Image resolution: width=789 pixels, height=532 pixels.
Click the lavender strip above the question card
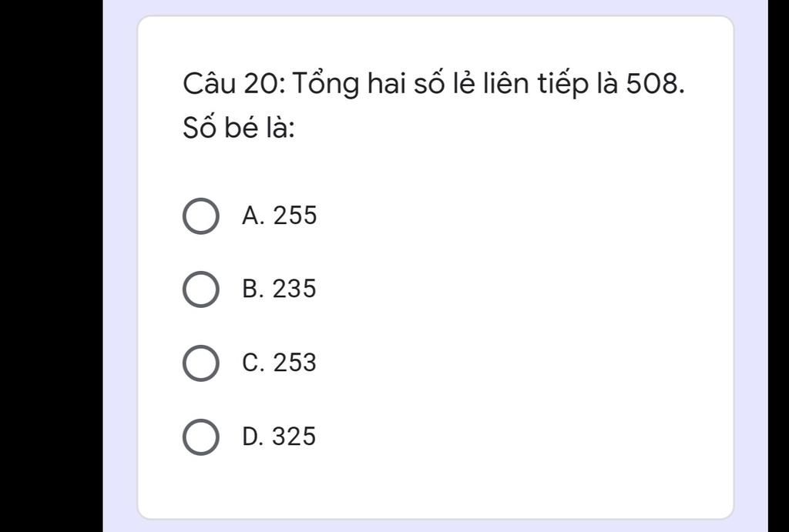435,7
